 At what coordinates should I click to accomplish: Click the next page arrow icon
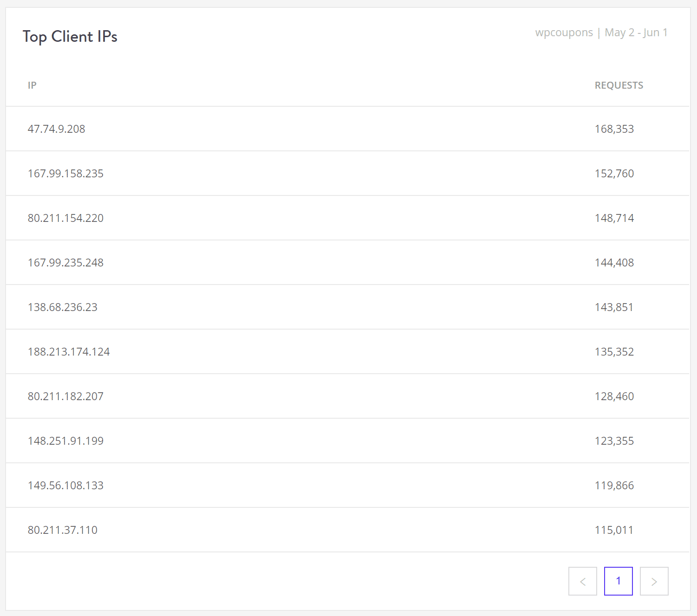[x=654, y=581]
